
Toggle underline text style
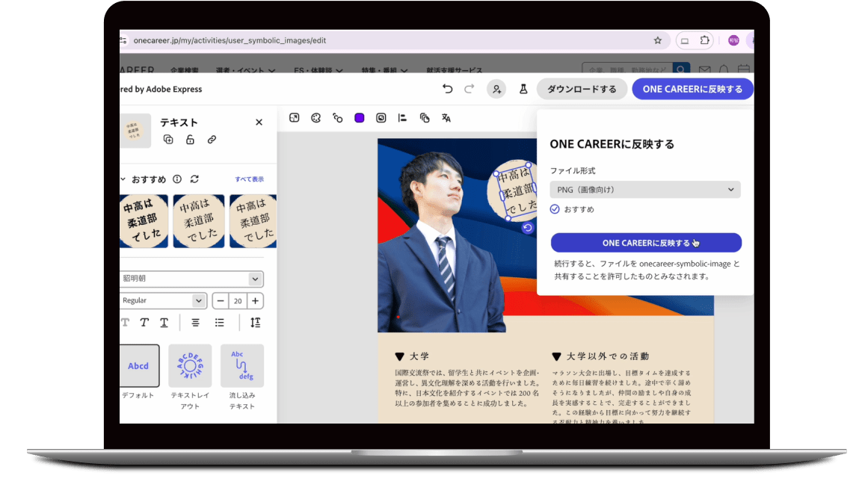pos(164,323)
